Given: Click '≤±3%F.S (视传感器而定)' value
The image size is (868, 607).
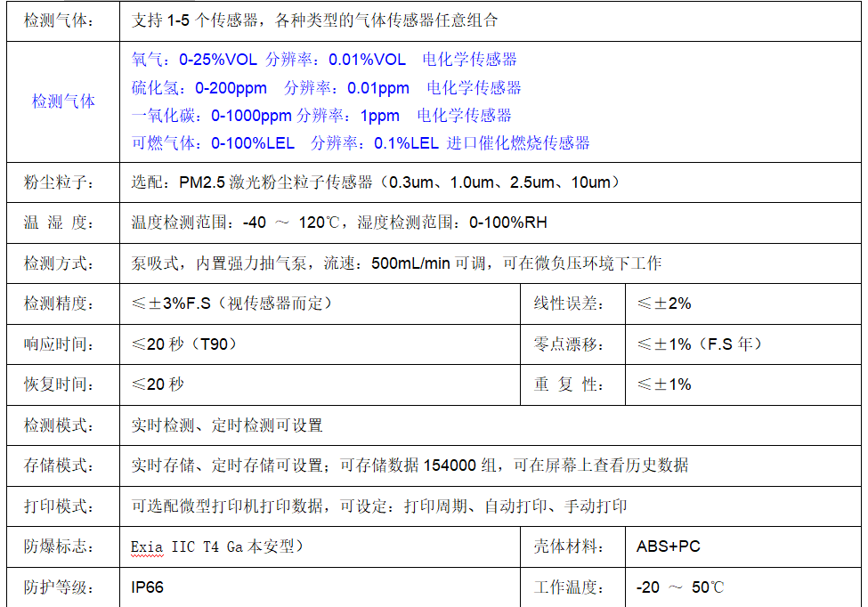Looking at the screenshot, I should (x=232, y=303).
